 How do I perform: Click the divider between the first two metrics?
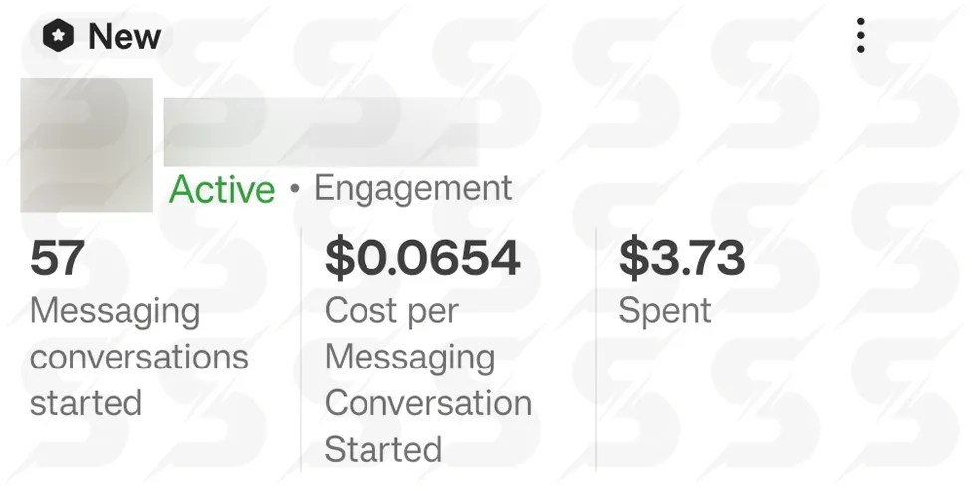(x=301, y=349)
